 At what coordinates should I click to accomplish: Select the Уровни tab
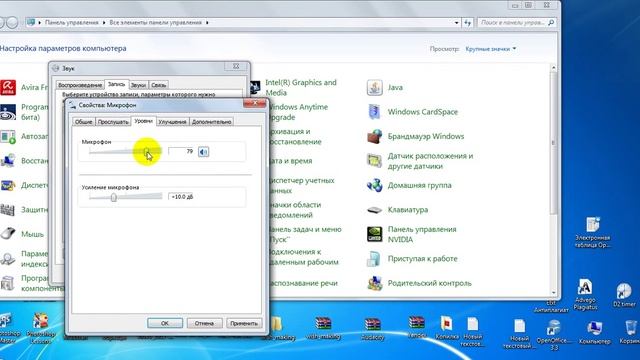tap(143, 121)
